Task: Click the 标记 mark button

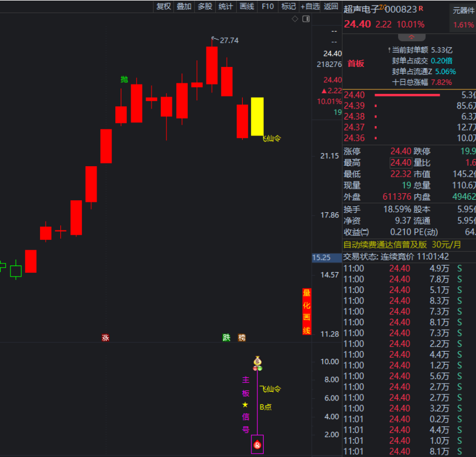Action: pos(289,7)
